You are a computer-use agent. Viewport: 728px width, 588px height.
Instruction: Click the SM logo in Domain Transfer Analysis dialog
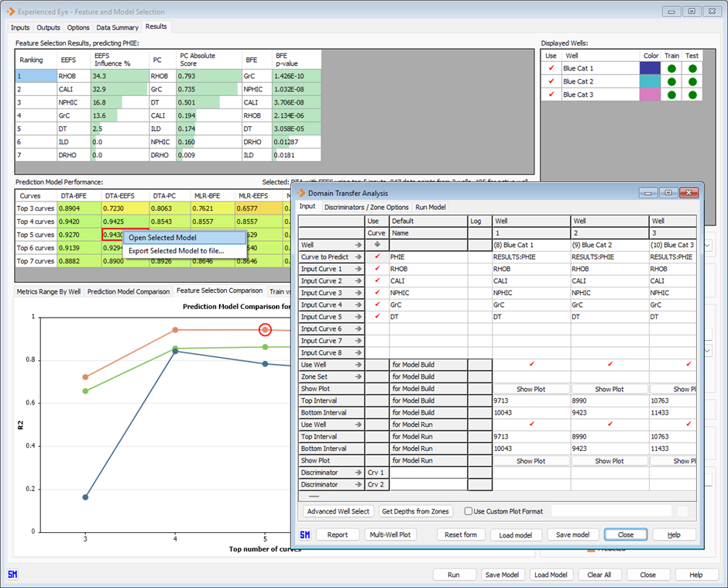click(305, 535)
